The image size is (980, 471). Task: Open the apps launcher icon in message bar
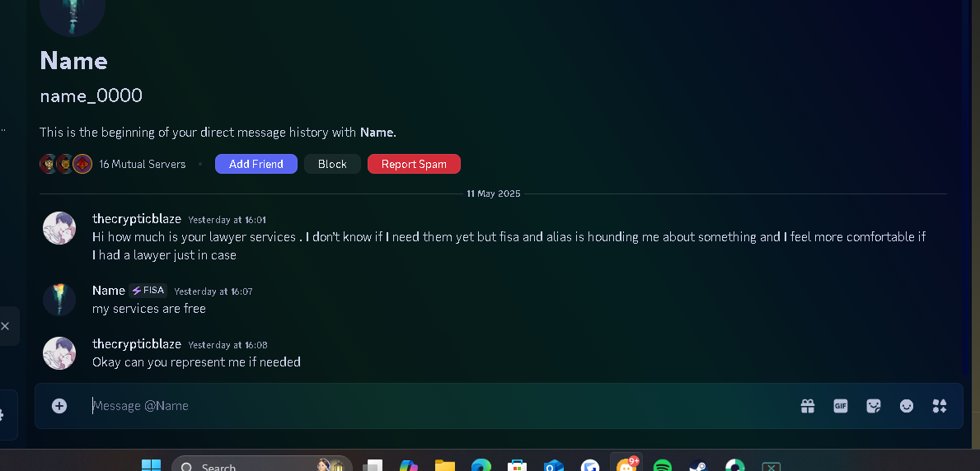[940, 406]
